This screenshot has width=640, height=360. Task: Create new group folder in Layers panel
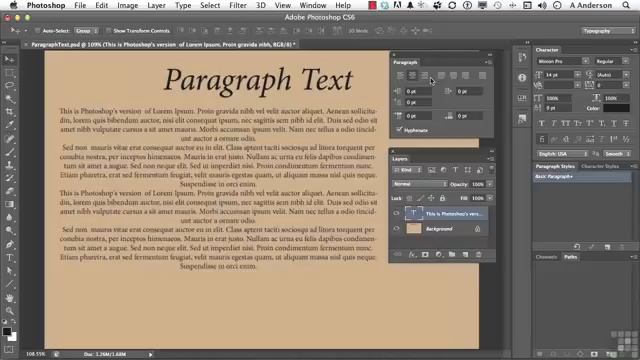(452, 254)
